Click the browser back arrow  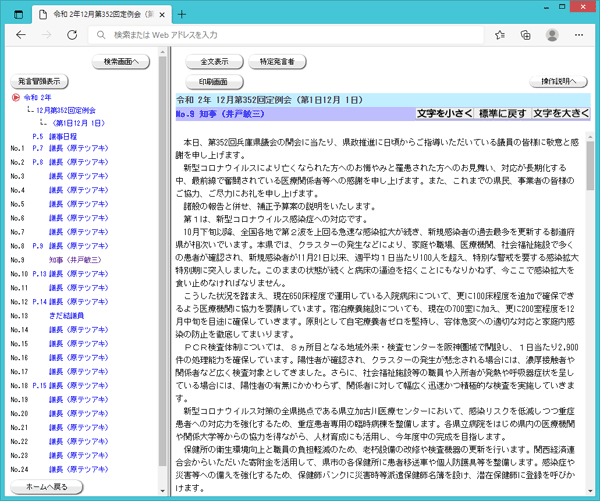click(21, 35)
